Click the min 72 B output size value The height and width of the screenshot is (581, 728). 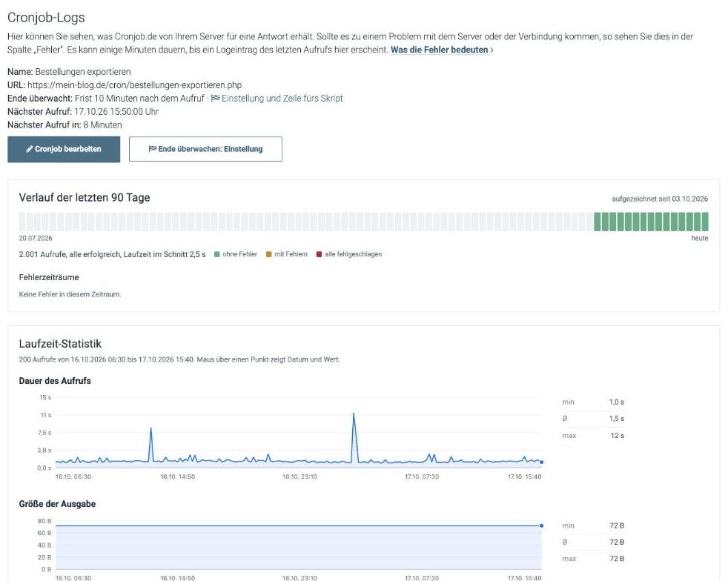tap(617, 525)
